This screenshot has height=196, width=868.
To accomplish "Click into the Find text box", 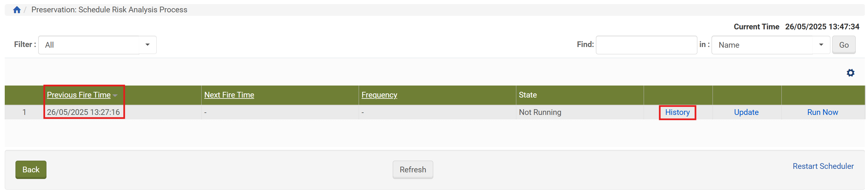I will click(x=646, y=45).
